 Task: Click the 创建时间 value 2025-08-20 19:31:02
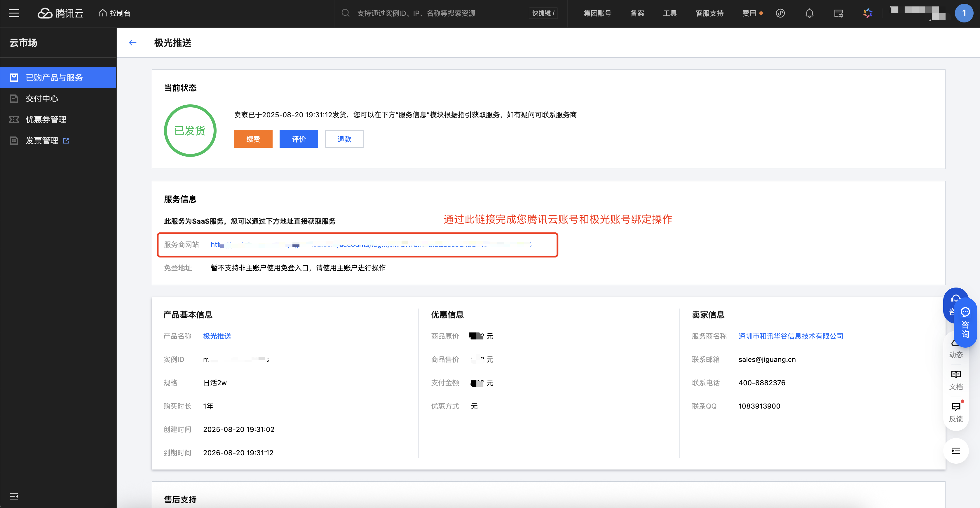[238, 429]
